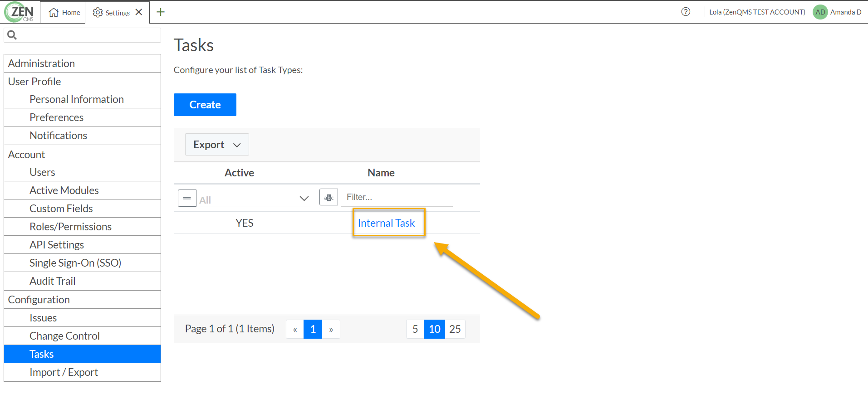
Task: Click the Name Filter input field
Action: coord(397,197)
